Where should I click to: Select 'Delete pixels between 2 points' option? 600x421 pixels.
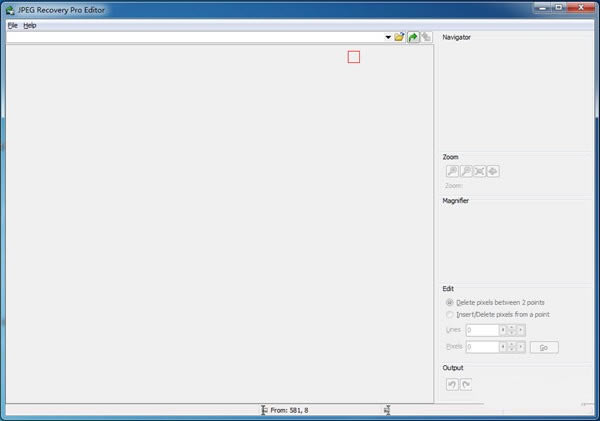(450, 302)
